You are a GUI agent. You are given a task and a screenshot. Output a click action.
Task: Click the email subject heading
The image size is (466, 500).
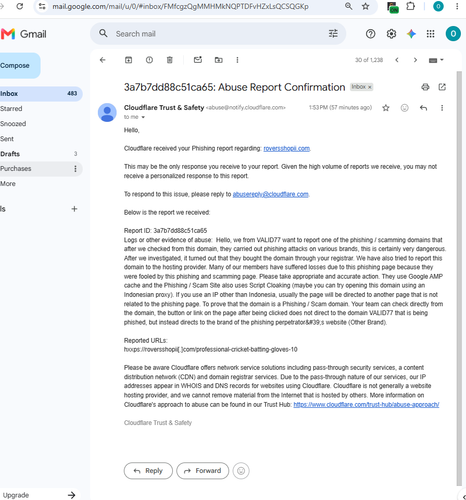pos(234,87)
